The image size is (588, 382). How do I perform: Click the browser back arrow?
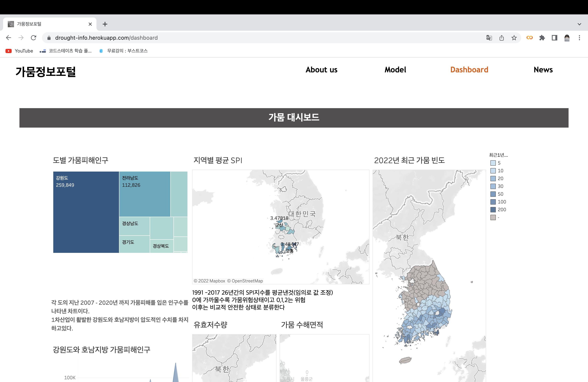tap(8, 38)
